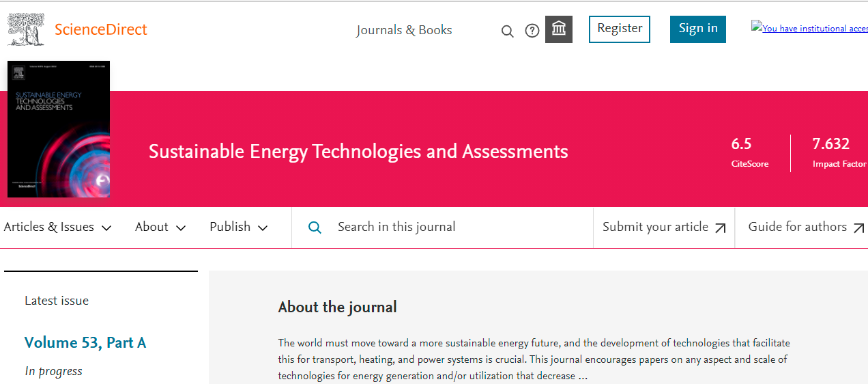Image resolution: width=868 pixels, height=384 pixels.
Task: Open the search magnifier icon in header
Action: click(x=507, y=31)
